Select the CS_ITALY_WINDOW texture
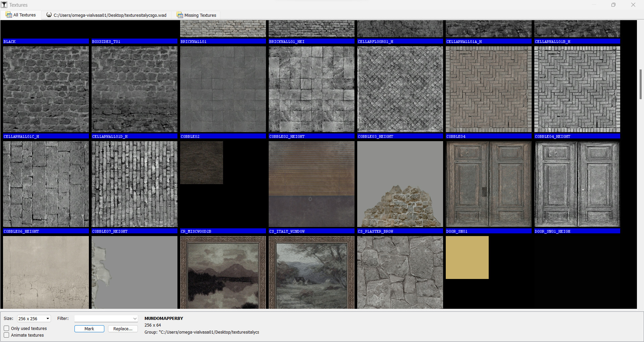The width and height of the screenshot is (644, 342). [x=311, y=184]
